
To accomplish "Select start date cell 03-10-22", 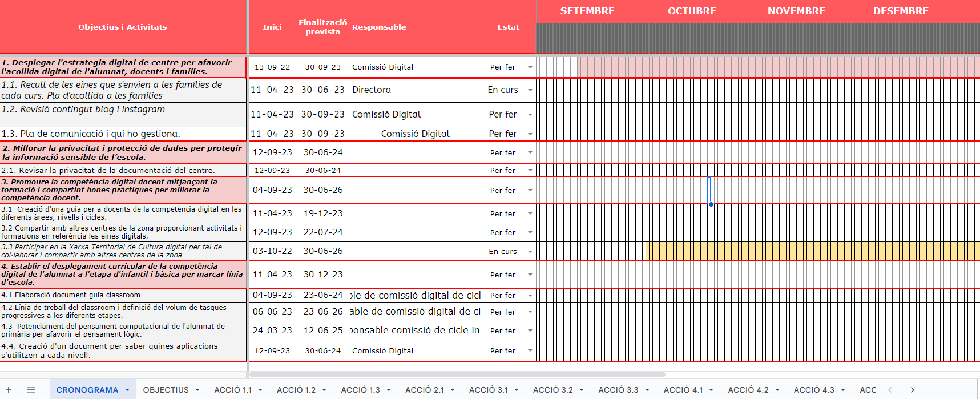I will click(x=272, y=251).
